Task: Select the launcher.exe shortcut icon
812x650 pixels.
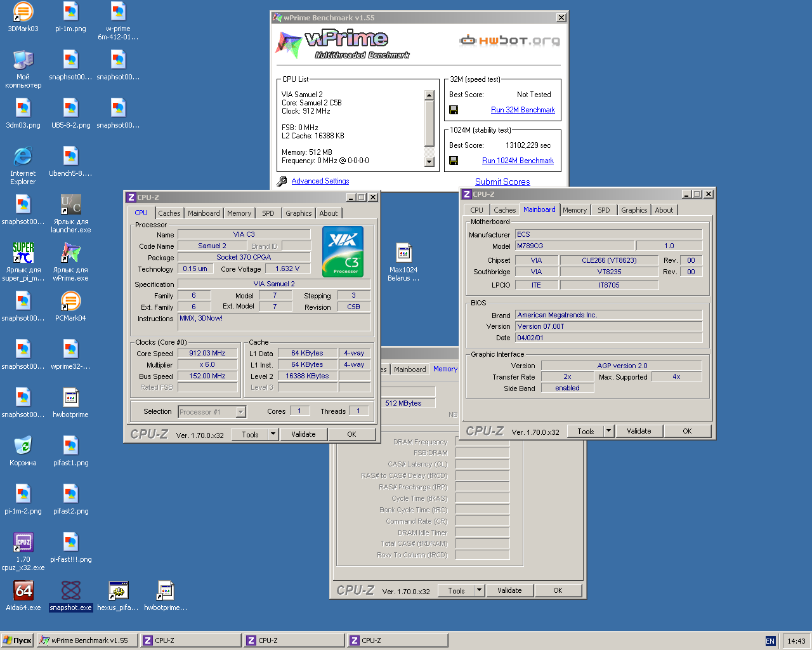Action: 70,214
